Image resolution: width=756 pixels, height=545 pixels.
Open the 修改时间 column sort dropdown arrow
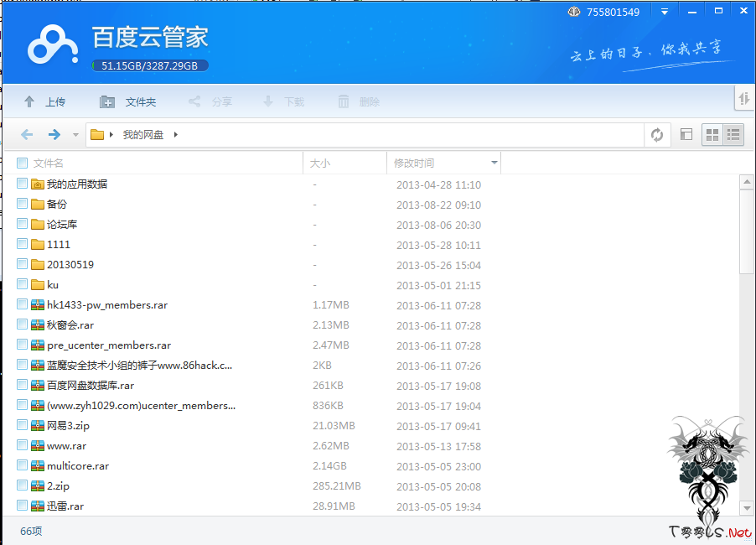(495, 163)
